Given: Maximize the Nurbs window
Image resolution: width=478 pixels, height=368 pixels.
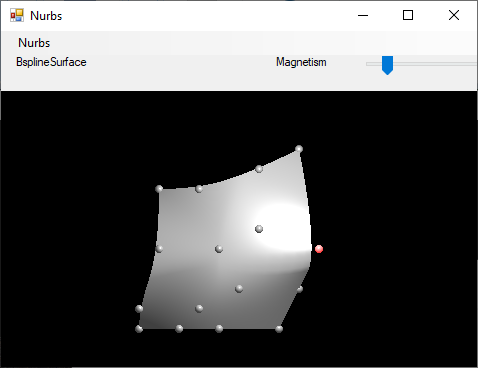Looking at the screenshot, I should point(408,15).
